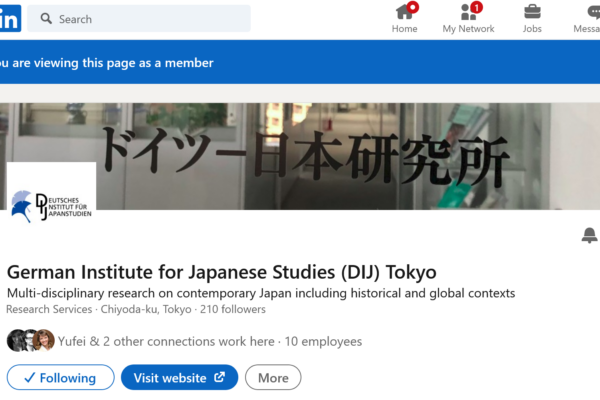This screenshot has width=600, height=400.
Task: Click the viewing as a member banner
Action: (300, 62)
